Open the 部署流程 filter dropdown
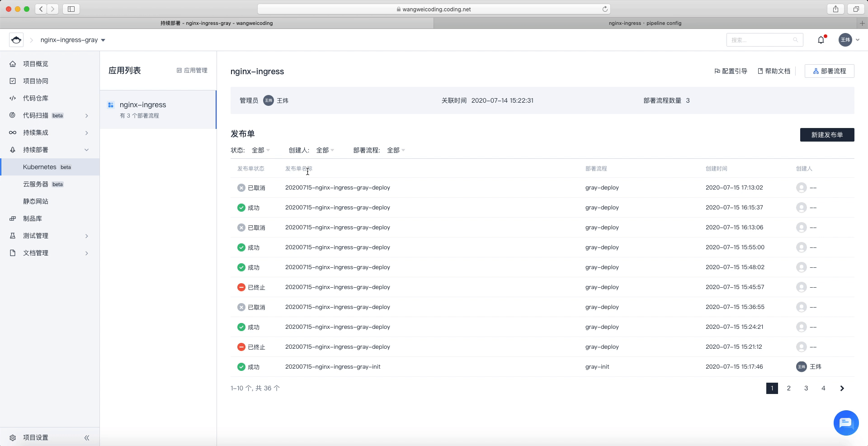This screenshot has height=446, width=868. coord(396,150)
